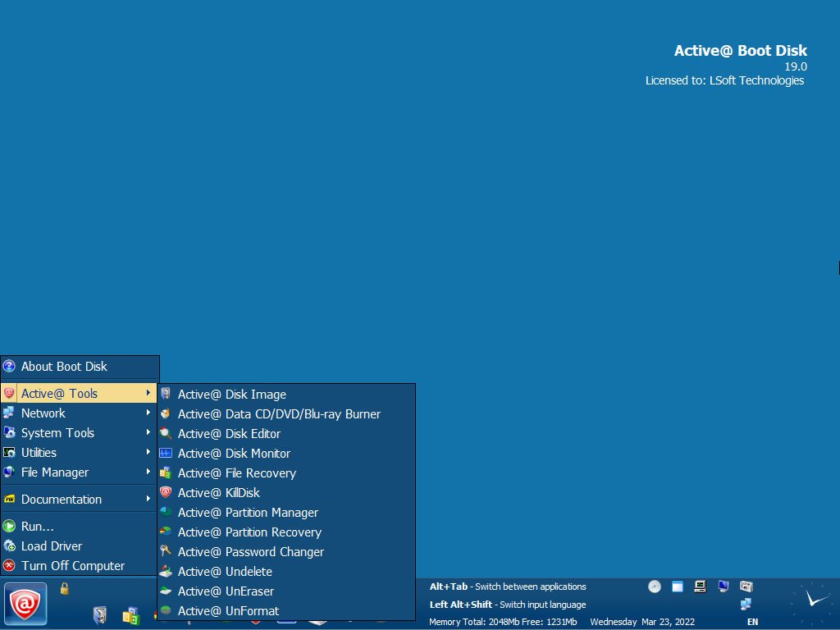The width and height of the screenshot is (840, 630).
Task: Click the Partition Recovery icon
Action: click(x=166, y=532)
